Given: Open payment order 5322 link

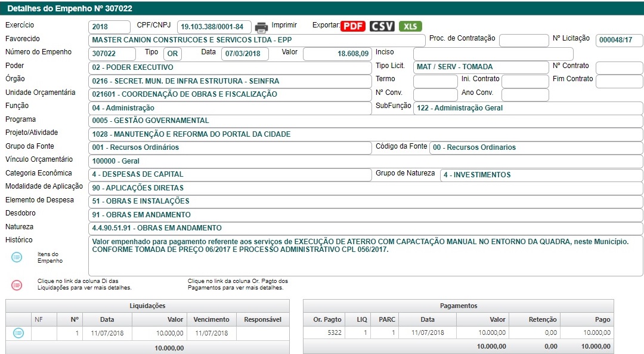Looking at the screenshot, I should (x=335, y=333).
